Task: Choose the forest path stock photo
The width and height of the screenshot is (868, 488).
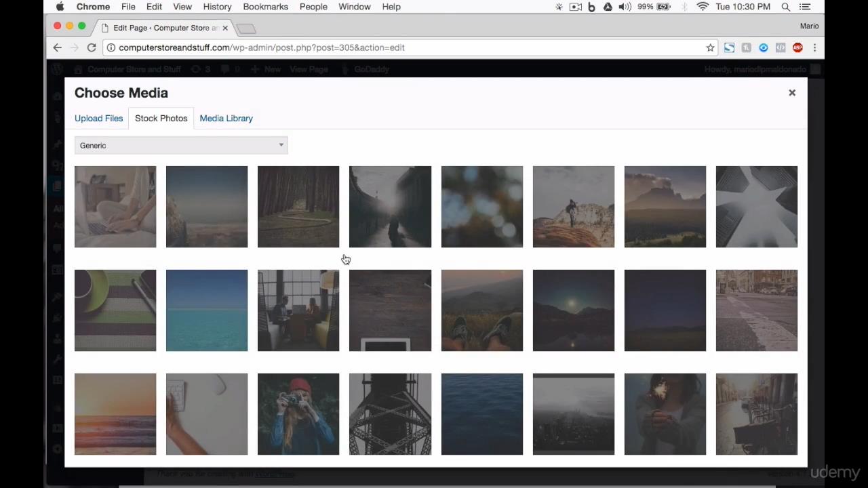Action: coord(298,207)
